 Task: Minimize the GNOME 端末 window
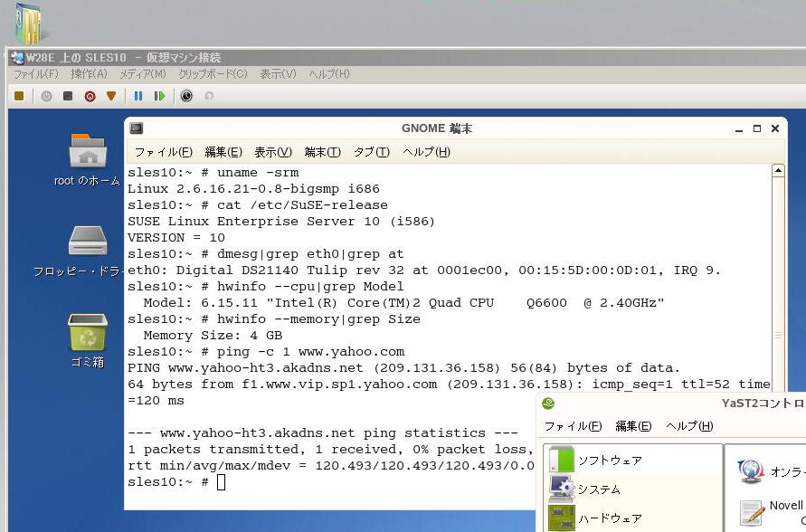[739, 129]
